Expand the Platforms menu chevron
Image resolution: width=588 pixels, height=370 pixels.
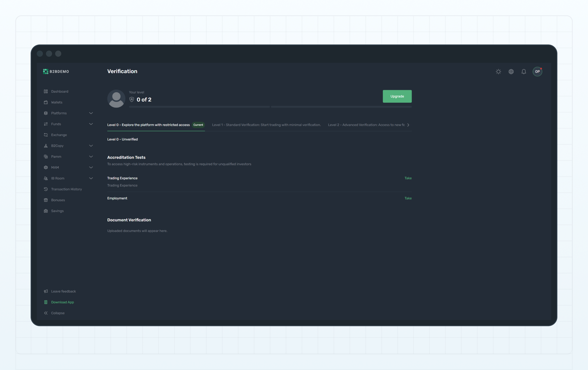click(x=91, y=113)
